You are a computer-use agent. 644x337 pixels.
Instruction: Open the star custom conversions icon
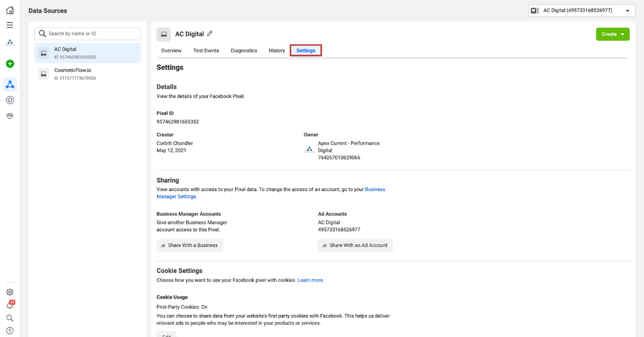tap(10, 100)
